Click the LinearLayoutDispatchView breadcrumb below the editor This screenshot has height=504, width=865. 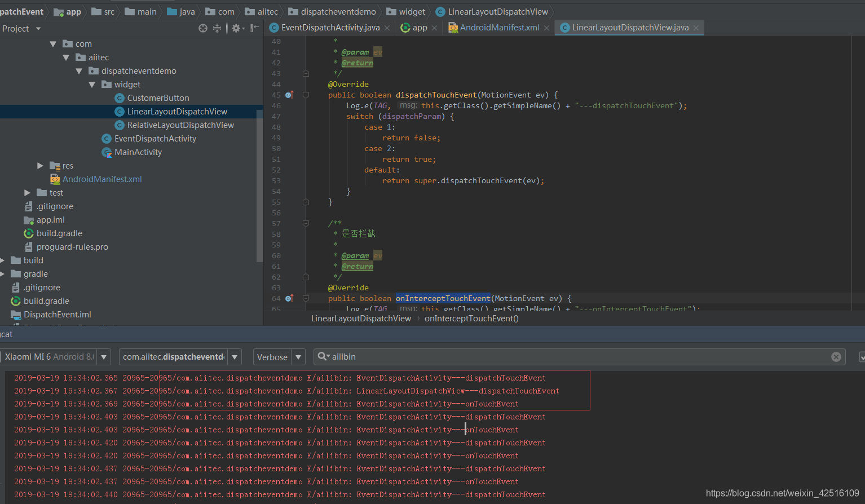[x=361, y=319]
